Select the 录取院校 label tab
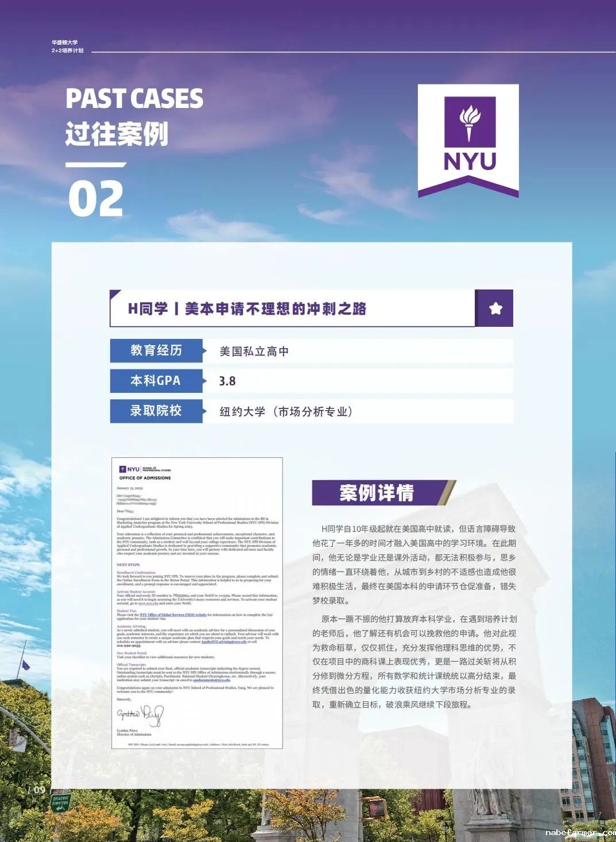Image resolution: width=616 pixels, height=842 pixels. pos(156,411)
